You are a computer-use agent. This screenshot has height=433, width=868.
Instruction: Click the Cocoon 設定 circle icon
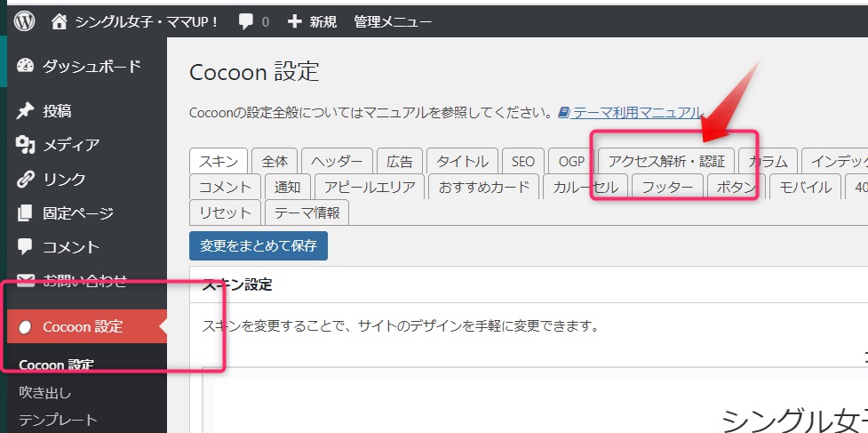[x=25, y=327]
